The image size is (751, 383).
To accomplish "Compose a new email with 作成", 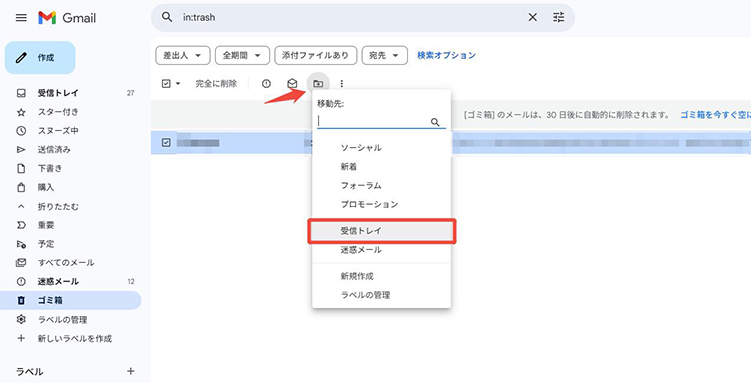I will pyautogui.click(x=40, y=57).
